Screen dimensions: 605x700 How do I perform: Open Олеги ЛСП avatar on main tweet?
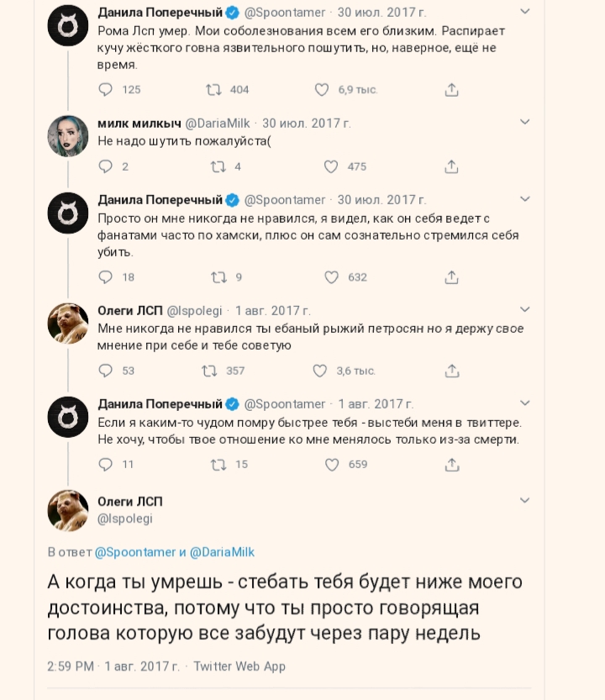click(x=68, y=510)
